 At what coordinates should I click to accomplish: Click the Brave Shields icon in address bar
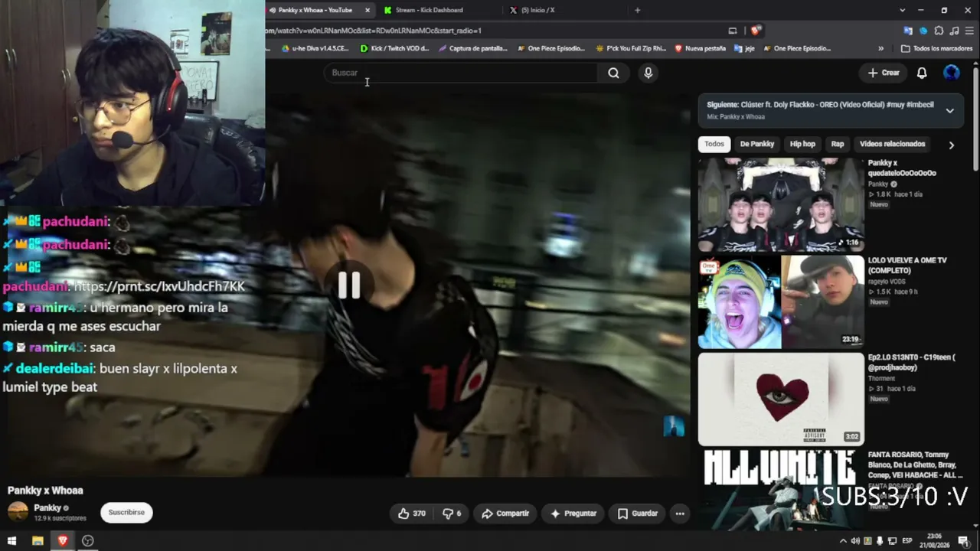(756, 31)
